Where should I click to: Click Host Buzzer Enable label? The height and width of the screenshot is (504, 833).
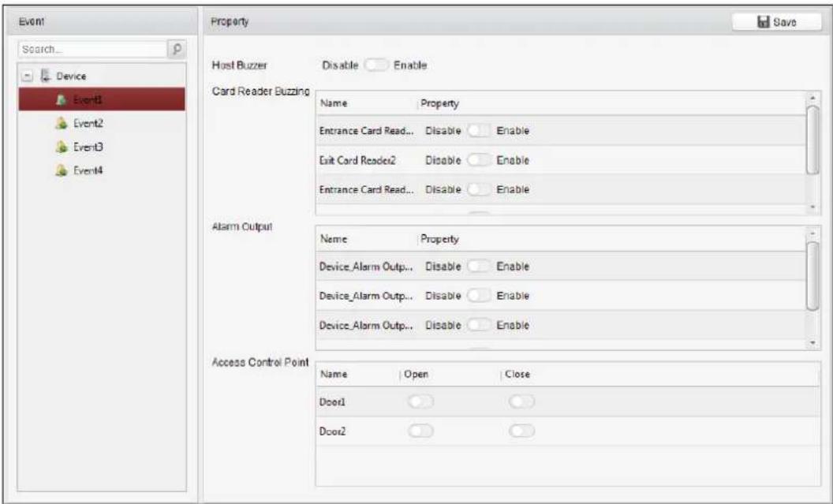tap(410, 65)
